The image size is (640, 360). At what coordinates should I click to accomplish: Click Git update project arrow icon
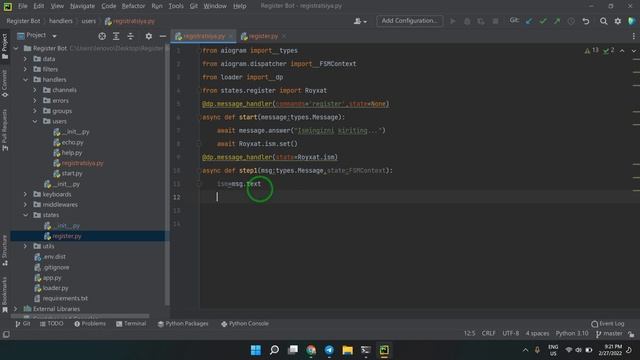[529, 21]
